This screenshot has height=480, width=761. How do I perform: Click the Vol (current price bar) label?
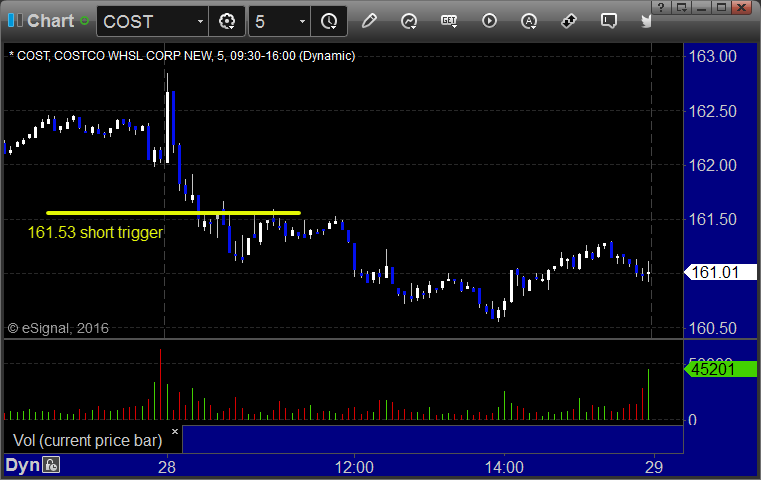tap(88, 441)
